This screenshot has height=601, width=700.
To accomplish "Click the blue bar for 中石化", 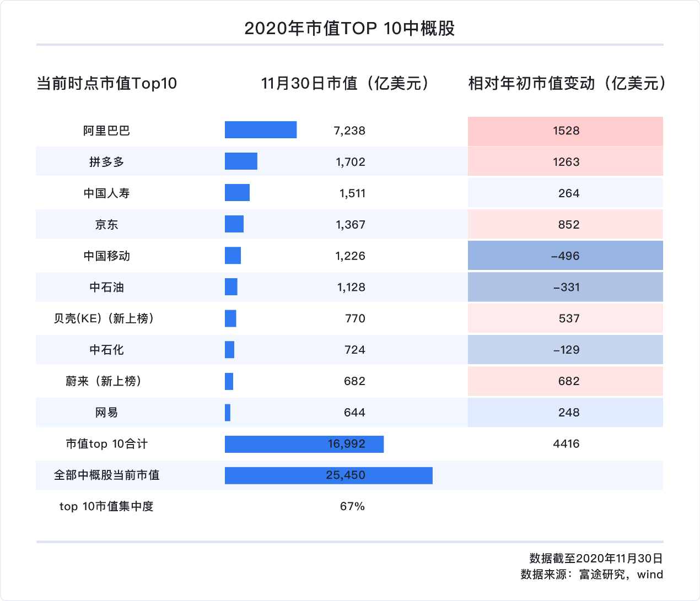I will tap(230, 350).
